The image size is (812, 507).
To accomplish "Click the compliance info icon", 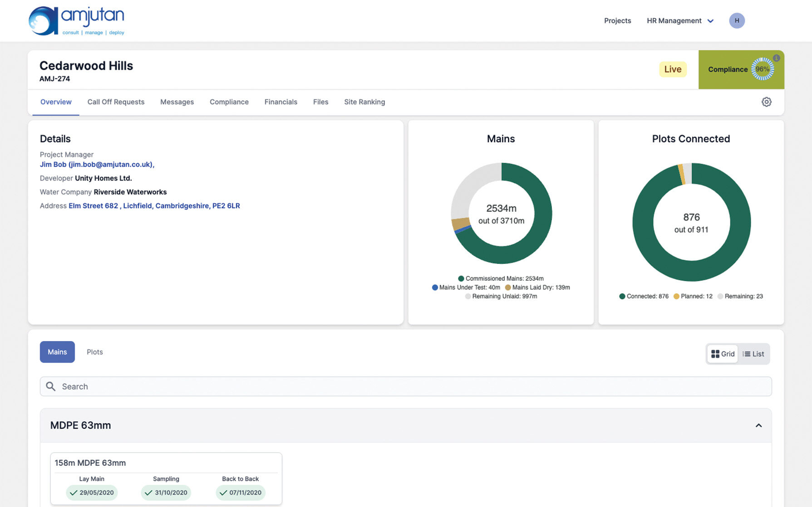I will [x=777, y=58].
